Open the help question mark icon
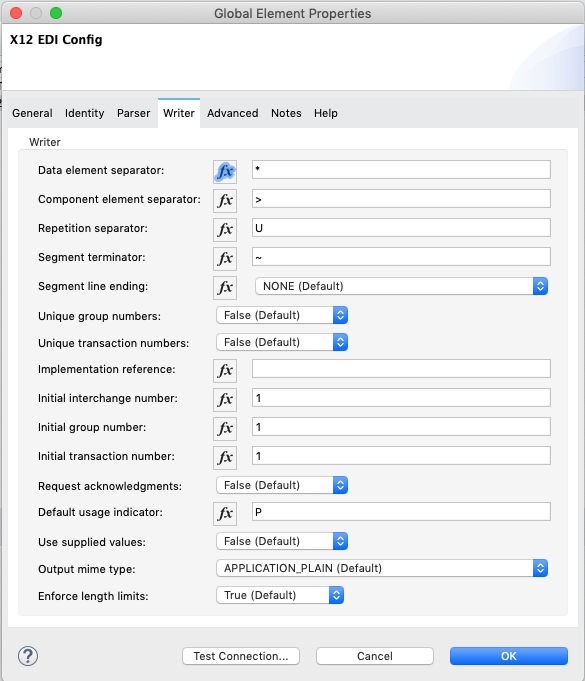Viewport: 585px width, 681px height. point(28,656)
